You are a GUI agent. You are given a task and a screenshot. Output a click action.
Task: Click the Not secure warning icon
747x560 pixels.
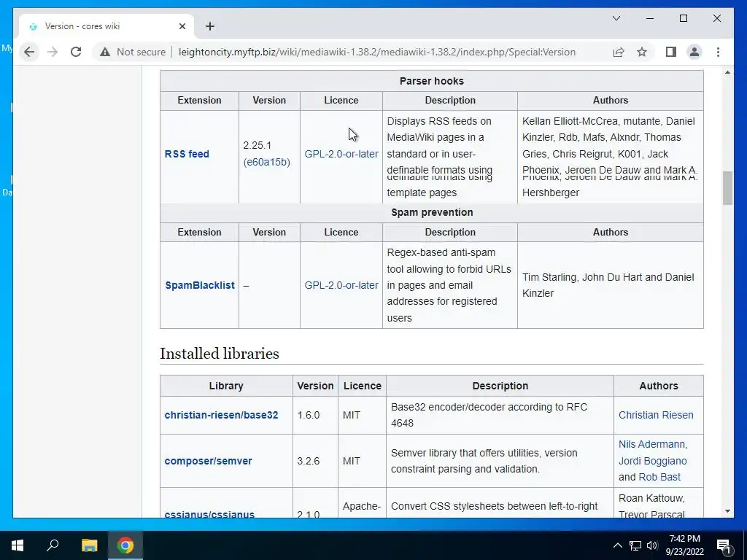pos(105,52)
